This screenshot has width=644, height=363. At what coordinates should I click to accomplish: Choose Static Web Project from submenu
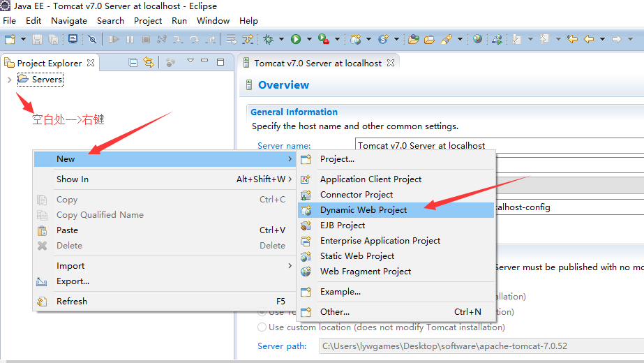[396, 256]
